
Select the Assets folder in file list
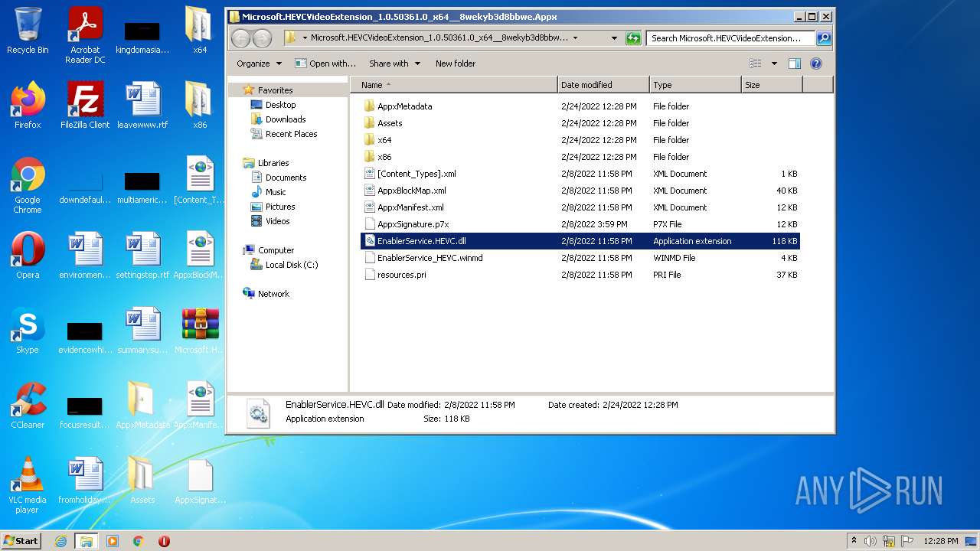(x=580, y=123)
